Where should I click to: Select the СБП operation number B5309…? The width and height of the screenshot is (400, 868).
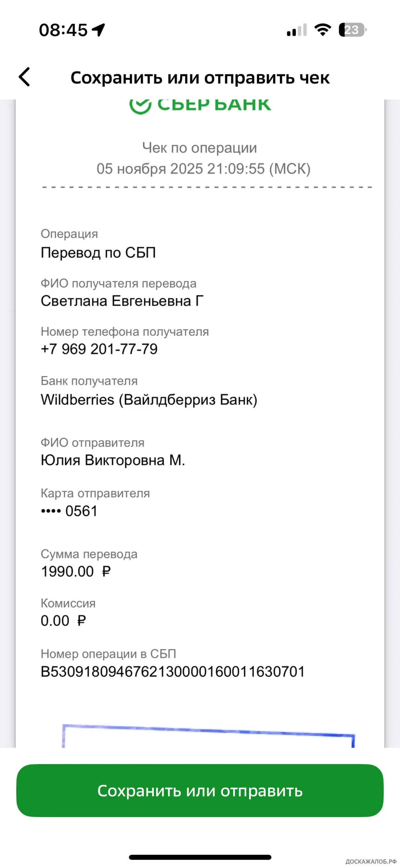click(x=172, y=671)
